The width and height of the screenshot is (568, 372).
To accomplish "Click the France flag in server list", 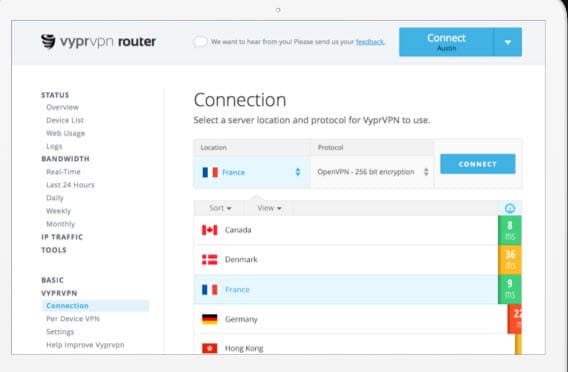I will pyautogui.click(x=210, y=289).
